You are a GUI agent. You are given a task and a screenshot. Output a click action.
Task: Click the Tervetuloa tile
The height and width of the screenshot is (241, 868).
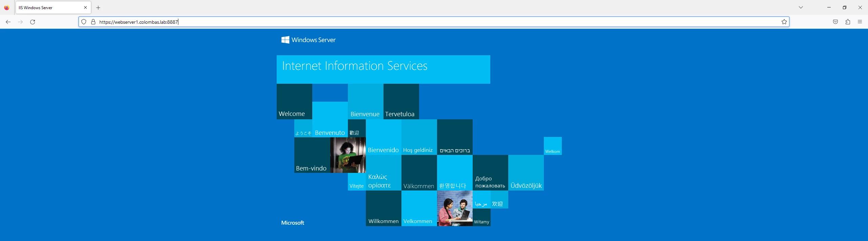pyautogui.click(x=401, y=102)
